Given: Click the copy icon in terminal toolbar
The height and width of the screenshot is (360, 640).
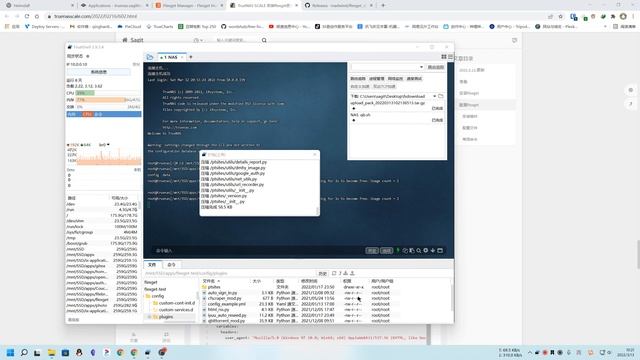Looking at the screenshot, I should [412, 251].
